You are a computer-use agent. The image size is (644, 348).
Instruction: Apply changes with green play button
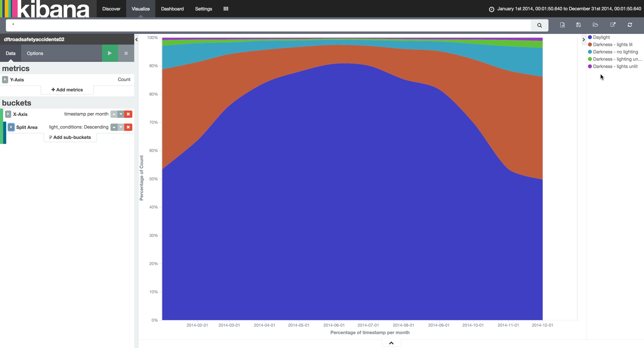pos(110,53)
